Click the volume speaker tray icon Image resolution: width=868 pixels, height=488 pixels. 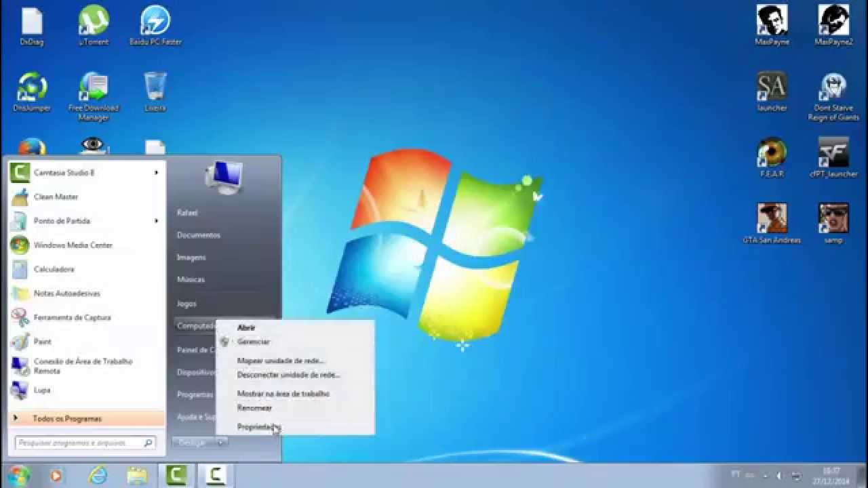[778, 476]
